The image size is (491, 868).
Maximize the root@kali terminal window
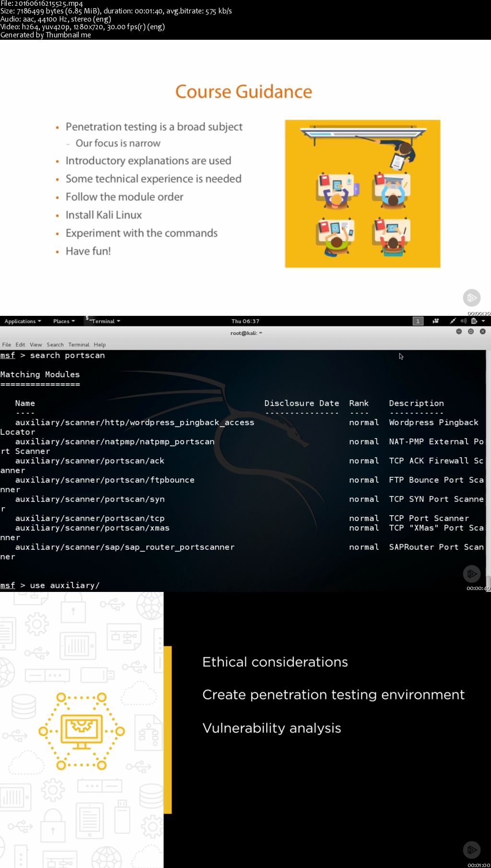coord(471,331)
